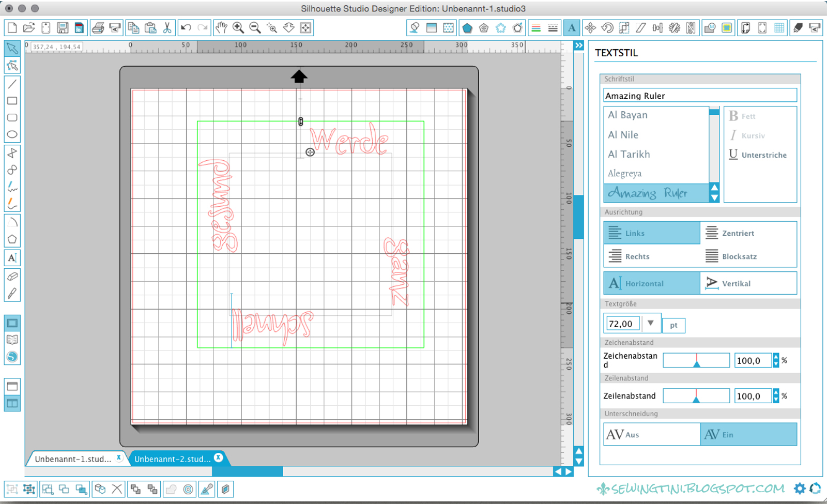Zoom out with the magnifier minus icon
Image resolution: width=827 pixels, height=504 pixels.
click(255, 28)
